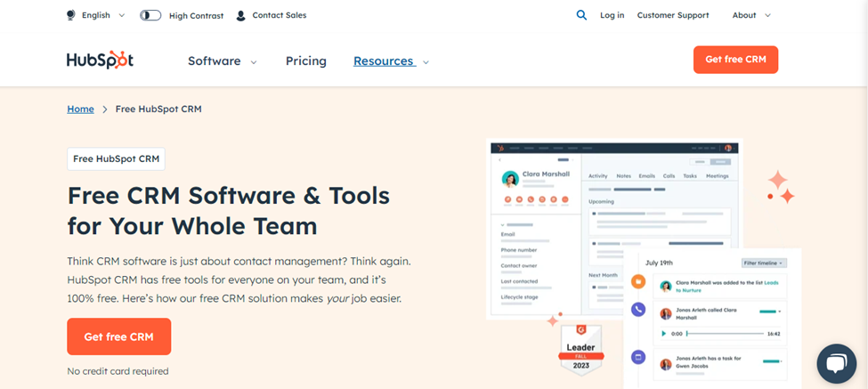Click the About dropdown chevron
This screenshot has width=868, height=389.
pos(767,15)
